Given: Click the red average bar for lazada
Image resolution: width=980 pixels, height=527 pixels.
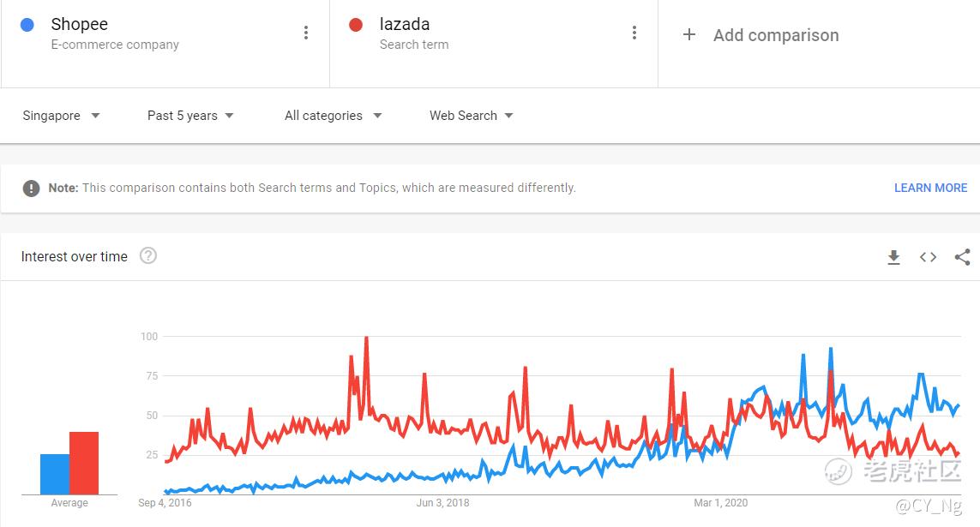Looking at the screenshot, I should (x=84, y=463).
